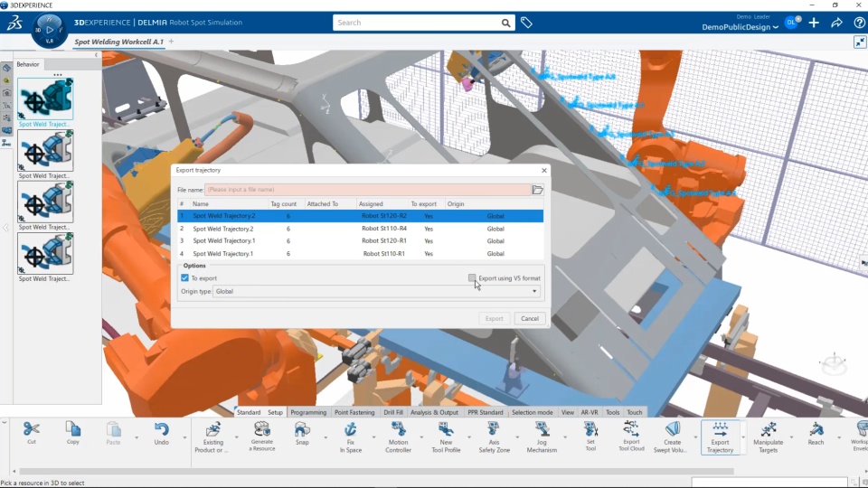
Task: Open the Origin type dropdown
Action: (x=376, y=291)
